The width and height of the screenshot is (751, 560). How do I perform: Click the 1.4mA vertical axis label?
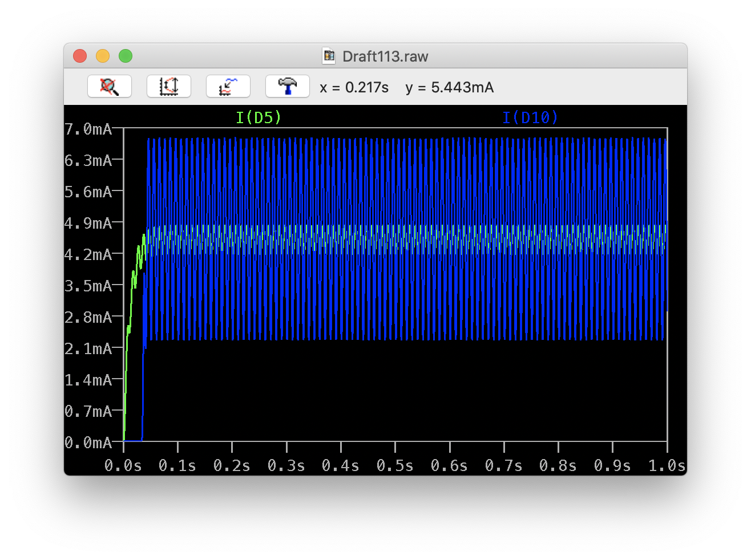(88, 380)
